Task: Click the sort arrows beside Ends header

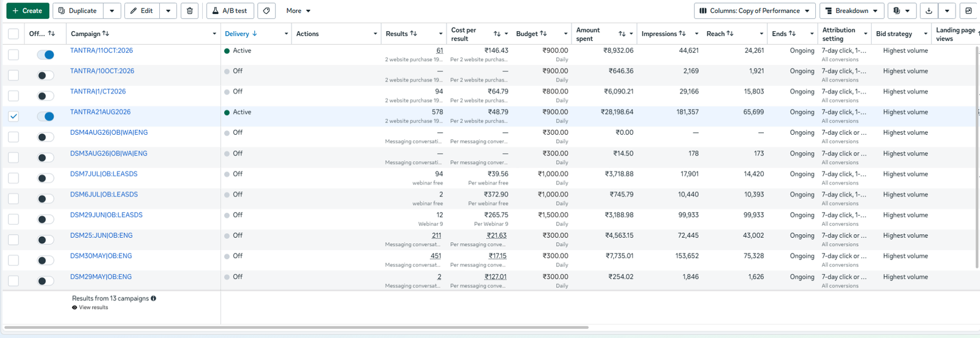Action: tap(793, 34)
